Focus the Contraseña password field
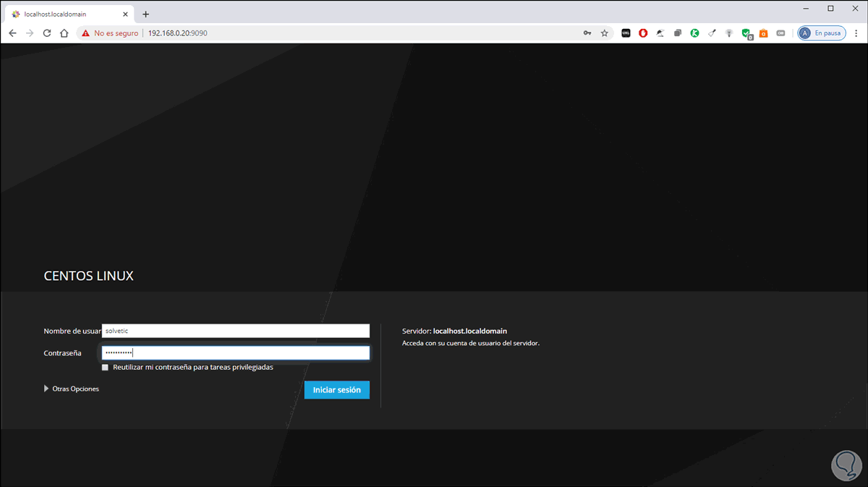 (236, 352)
